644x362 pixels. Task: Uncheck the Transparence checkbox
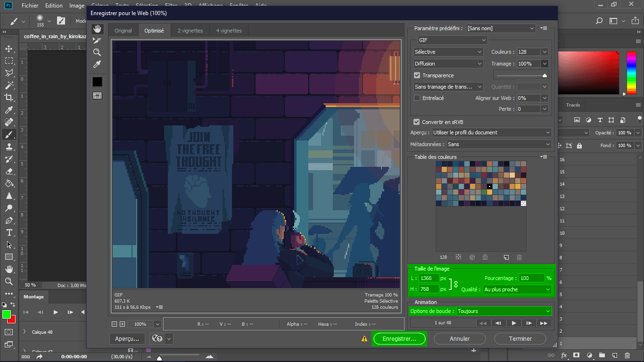[417, 75]
